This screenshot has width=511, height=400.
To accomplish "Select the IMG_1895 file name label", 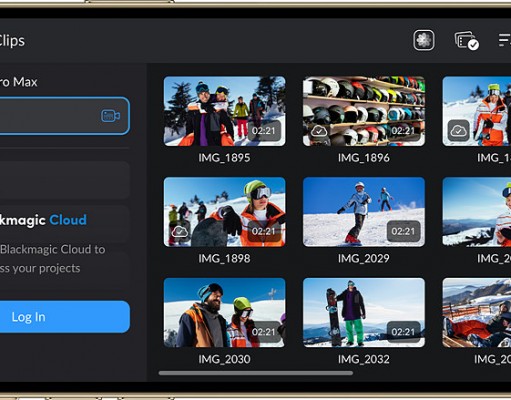I will click(x=224, y=158).
